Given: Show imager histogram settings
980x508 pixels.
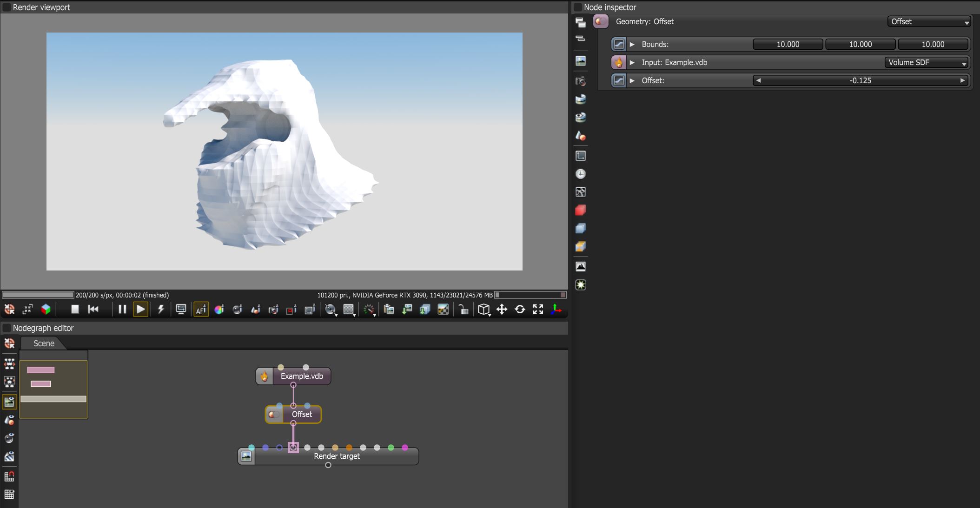Looking at the screenshot, I should point(580,266).
